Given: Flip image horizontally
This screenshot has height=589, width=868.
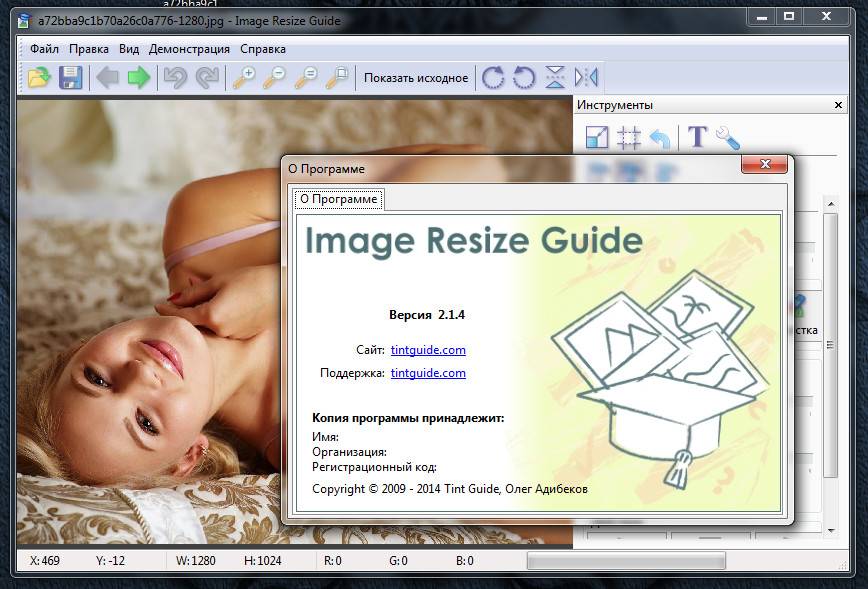Looking at the screenshot, I should [x=586, y=78].
